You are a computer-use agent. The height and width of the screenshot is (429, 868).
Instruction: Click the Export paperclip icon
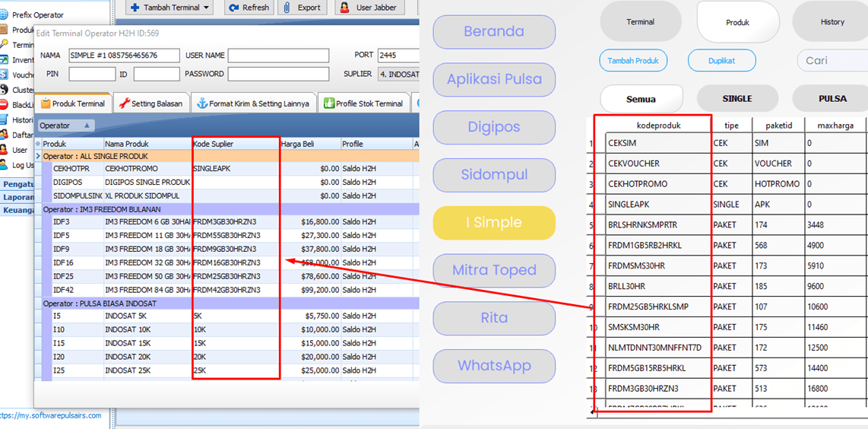pos(287,8)
